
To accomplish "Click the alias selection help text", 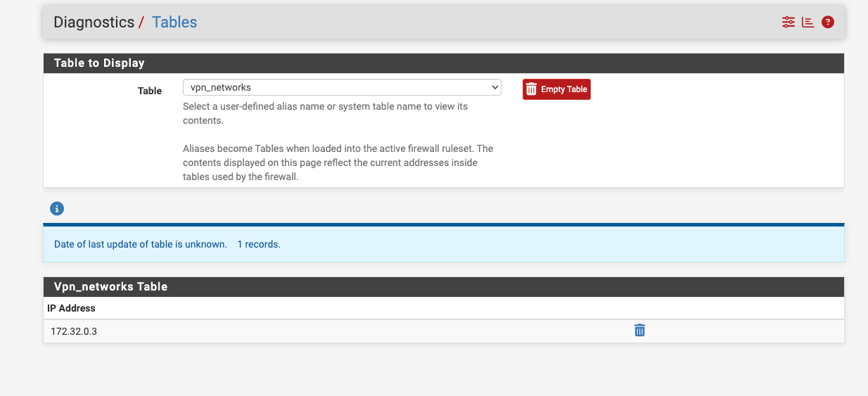I will point(325,113).
